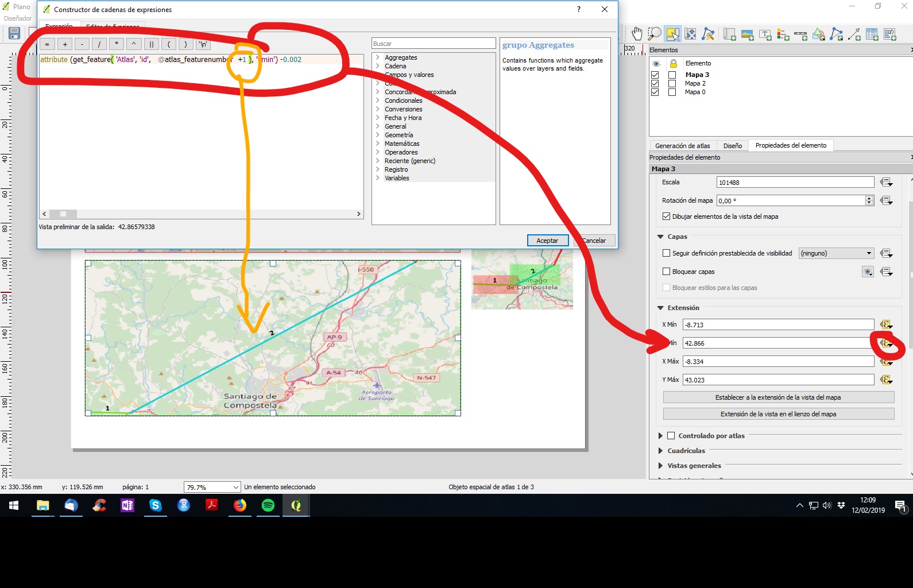This screenshot has height=588, width=913.
Task: Select the Pan layout hand tool
Action: click(x=637, y=34)
